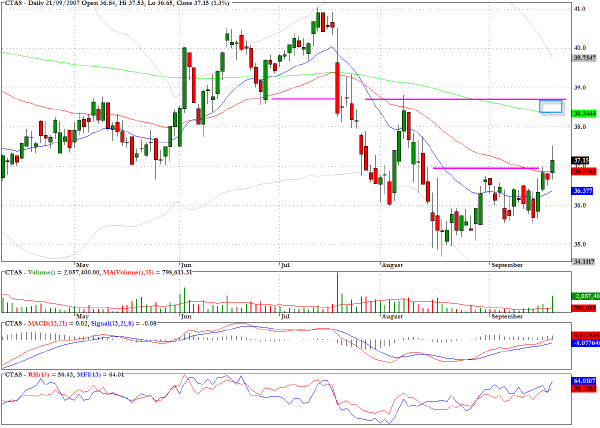Click the Jun label under the volume panel

[186, 316]
